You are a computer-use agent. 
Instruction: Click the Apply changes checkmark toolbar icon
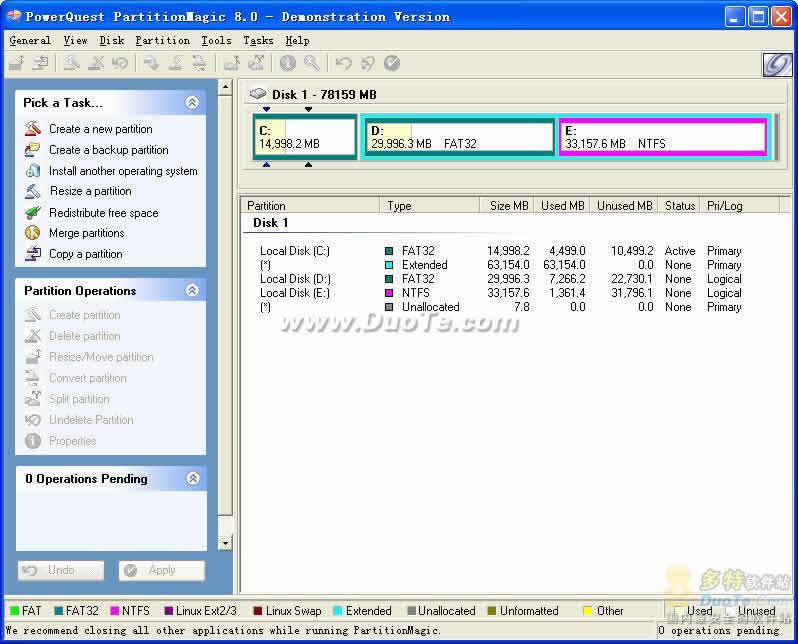pos(392,63)
